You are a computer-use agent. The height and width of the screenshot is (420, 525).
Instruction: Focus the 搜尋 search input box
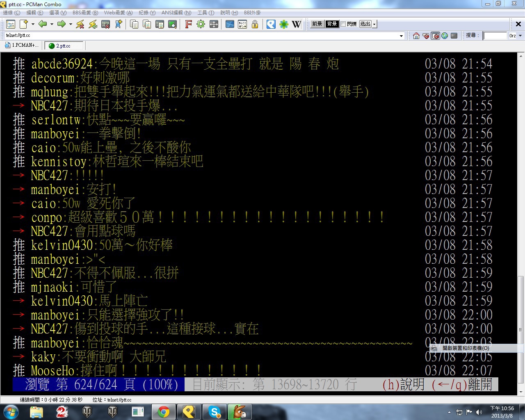click(x=495, y=36)
